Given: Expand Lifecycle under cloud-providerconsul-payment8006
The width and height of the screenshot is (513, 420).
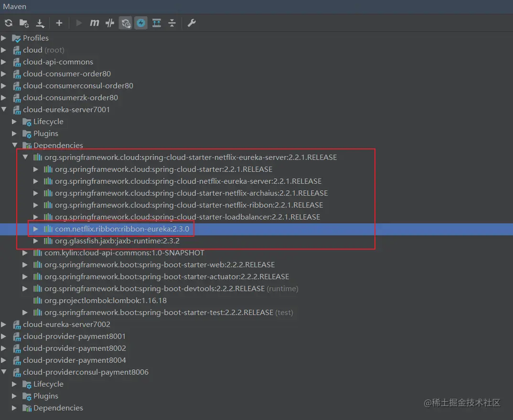Looking at the screenshot, I should 14,384.
